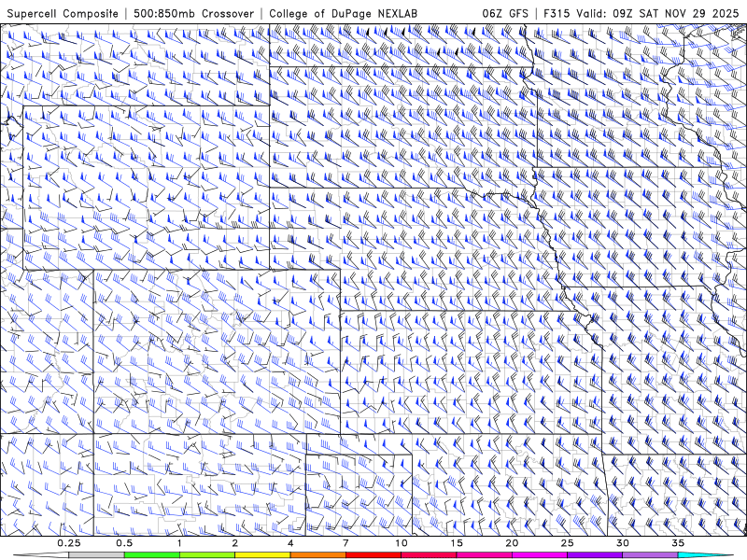Click the gray legend segment between 0.25 and 0.5
Screen dimensions: 747x560
point(96,555)
